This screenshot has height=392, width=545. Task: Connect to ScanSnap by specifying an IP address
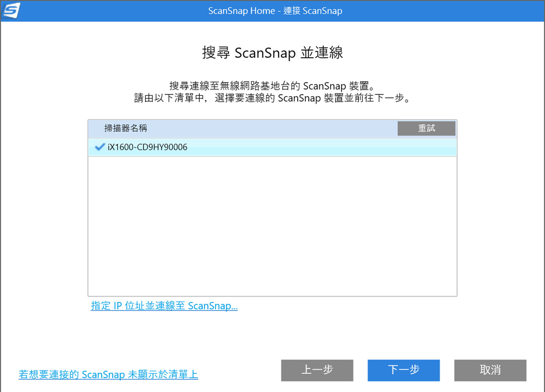tap(164, 305)
